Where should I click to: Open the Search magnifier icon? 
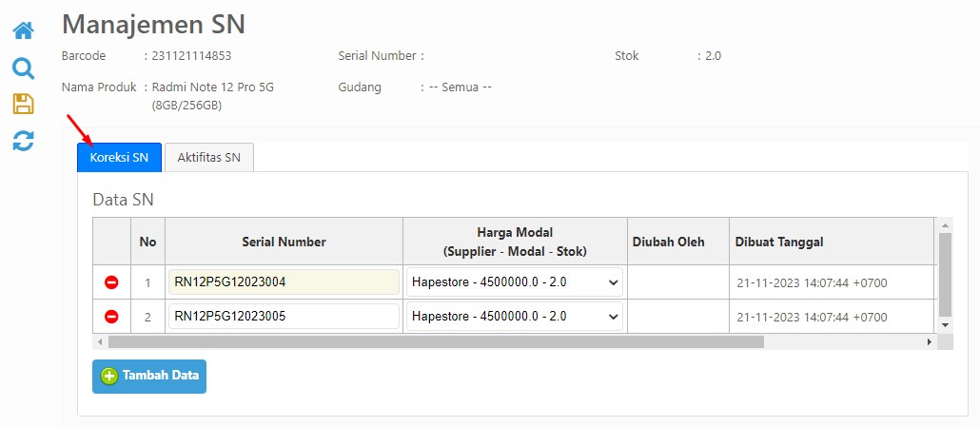[23, 68]
